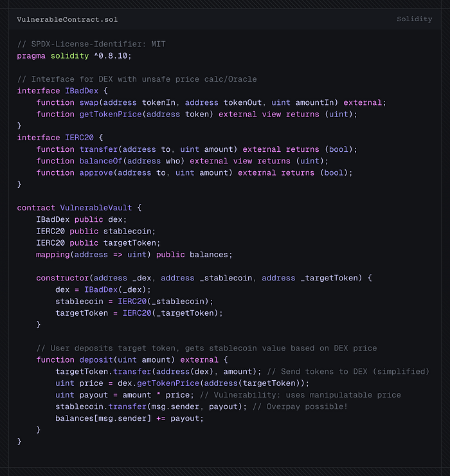Click the approve function declaration
The height and width of the screenshot is (476, 450).
coord(194,173)
